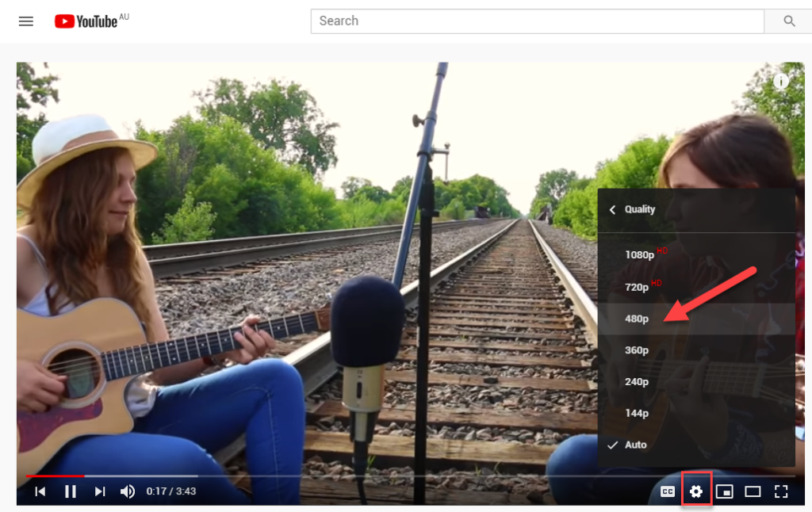The height and width of the screenshot is (512, 812).
Task: Skip to the previous video
Action: (x=40, y=491)
